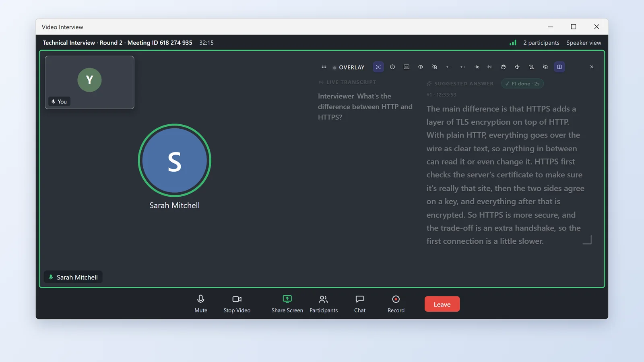Click Sarah Mitchell's avatar circle

pyautogui.click(x=174, y=160)
